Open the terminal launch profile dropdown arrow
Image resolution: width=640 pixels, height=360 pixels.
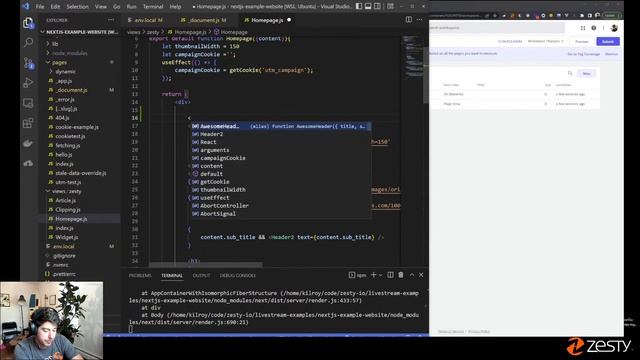(x=380, y=276)
